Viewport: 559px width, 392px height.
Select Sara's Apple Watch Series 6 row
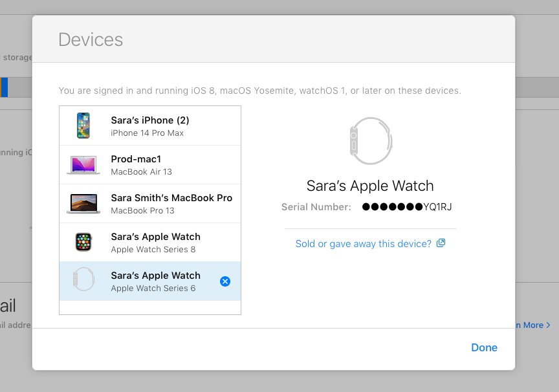[x=150, y=281]
